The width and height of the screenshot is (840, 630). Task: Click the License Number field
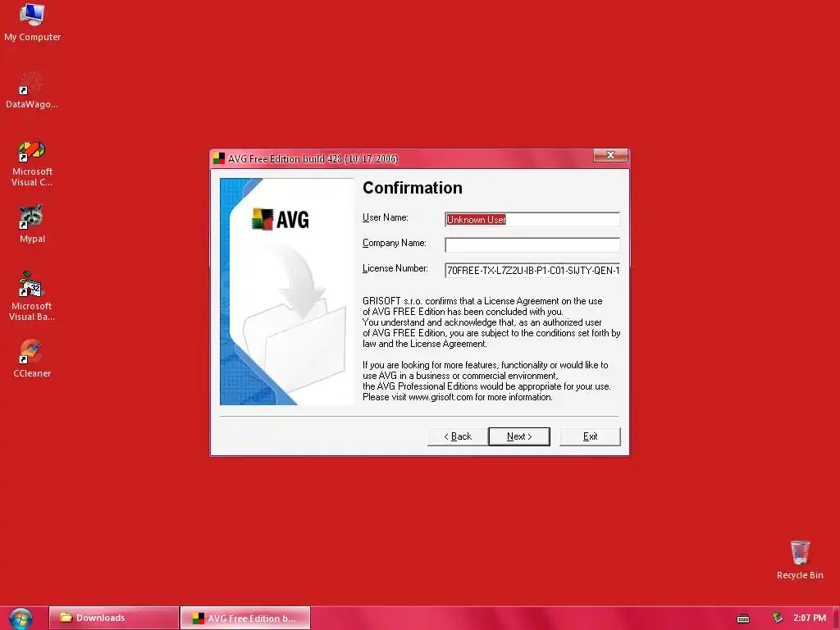pyautogui.click(x=532, y=271)
